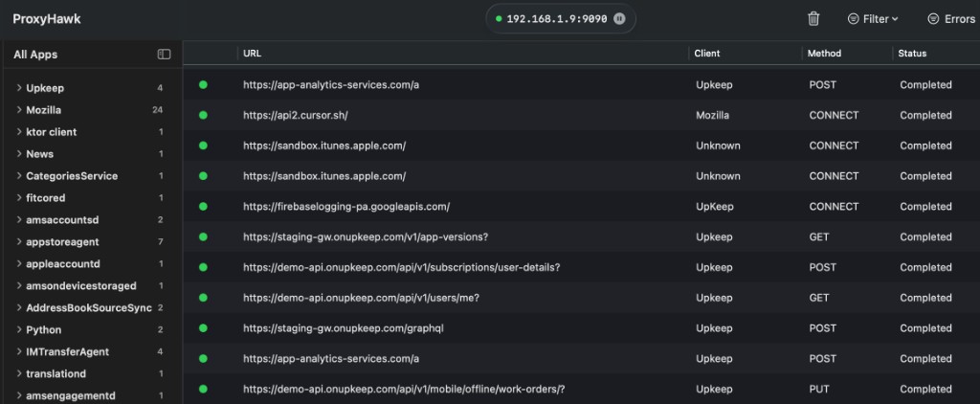The height and width of the screenshot is (404, 980).
Task: Toggle the sidebar panel icon
Action: point(164,55)
